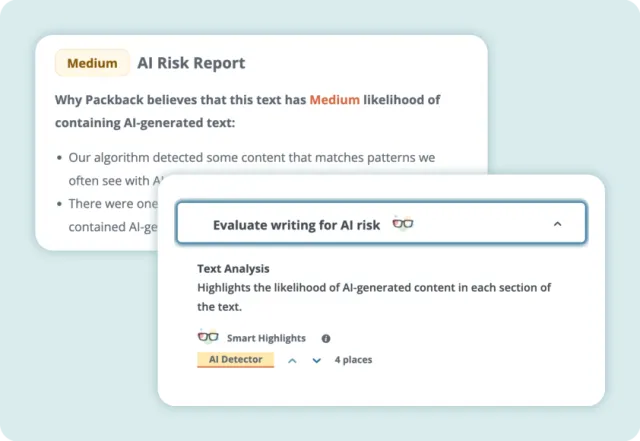Open the Smart Highlights info icon

(x=326, y=338)
